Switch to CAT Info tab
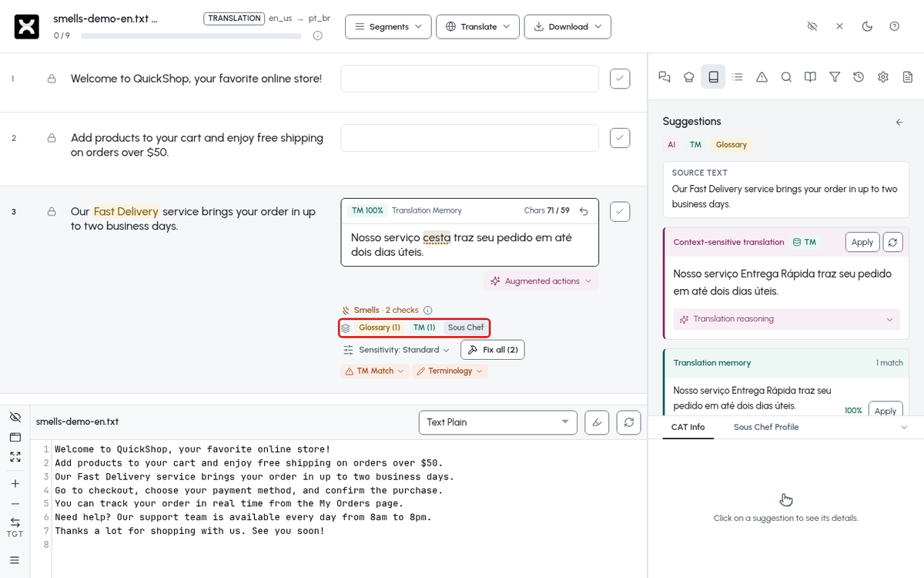The width and height of the screenshot is (924, 578). pyautogui.click(x=688, y=427)
